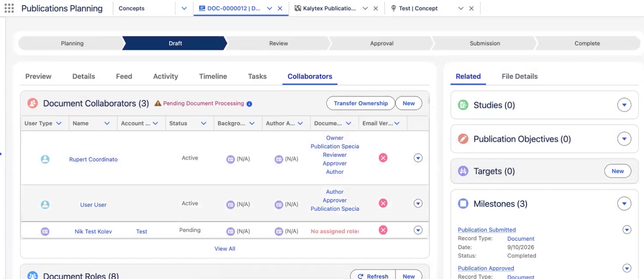Open row actions for Nik Test Kolev
Image resolution: width=644 pixels, height=279 pixels.
coord(418,230)
